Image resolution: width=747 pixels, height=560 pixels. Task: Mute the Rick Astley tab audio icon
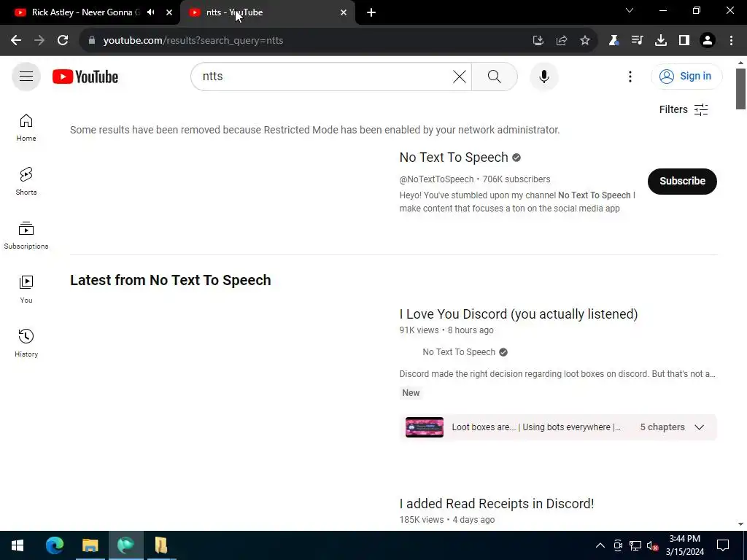151,12
